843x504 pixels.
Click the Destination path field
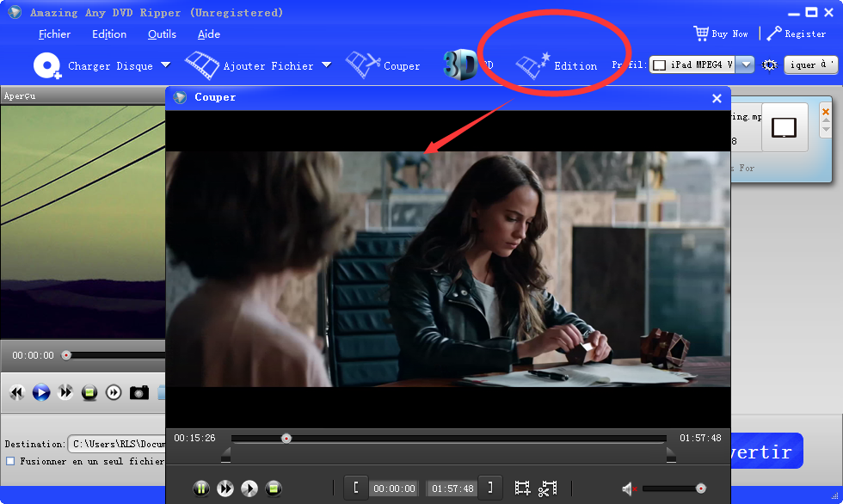(x=117, y=444)
